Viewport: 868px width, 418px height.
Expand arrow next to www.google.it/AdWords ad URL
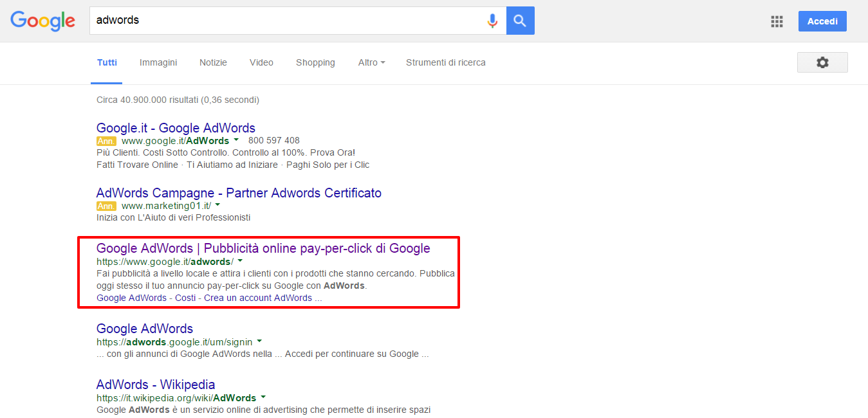[x=236, y=140]
